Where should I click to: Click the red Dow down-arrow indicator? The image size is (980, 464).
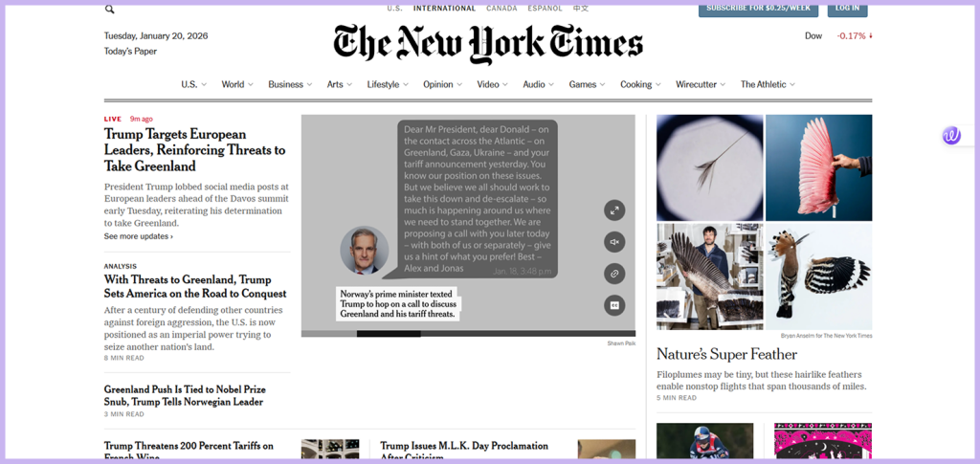tap(871, 36)
